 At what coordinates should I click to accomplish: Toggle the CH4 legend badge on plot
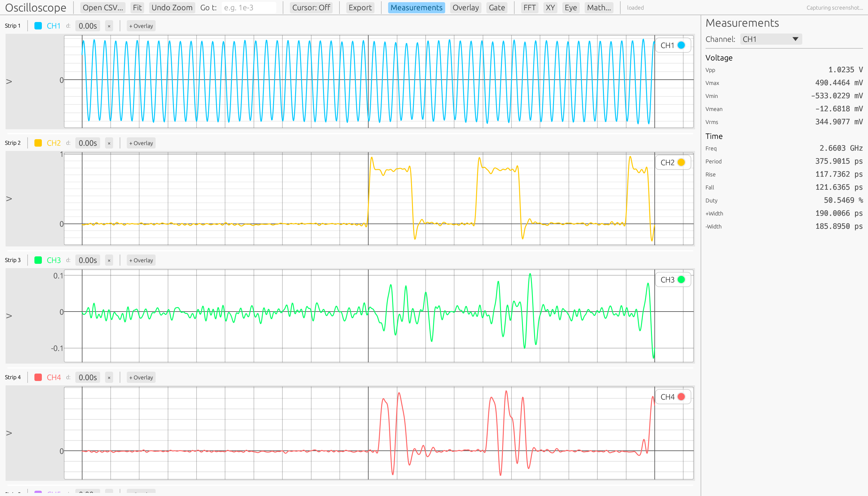click(x=673, y=397)
